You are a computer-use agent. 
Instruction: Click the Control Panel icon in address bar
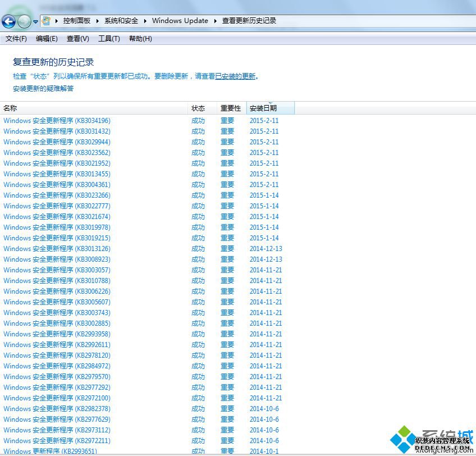click(x=46, y=21)
